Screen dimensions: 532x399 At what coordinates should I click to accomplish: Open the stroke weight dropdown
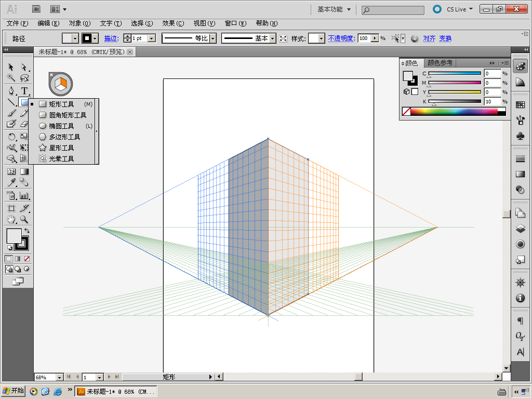click(152, 38)
